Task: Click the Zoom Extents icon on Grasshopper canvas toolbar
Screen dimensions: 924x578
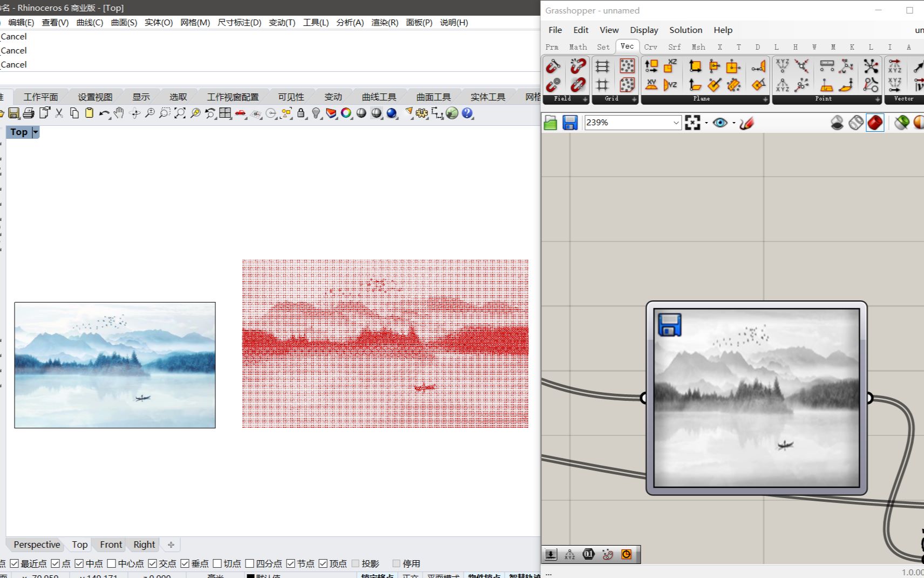Action: point(692,123)
